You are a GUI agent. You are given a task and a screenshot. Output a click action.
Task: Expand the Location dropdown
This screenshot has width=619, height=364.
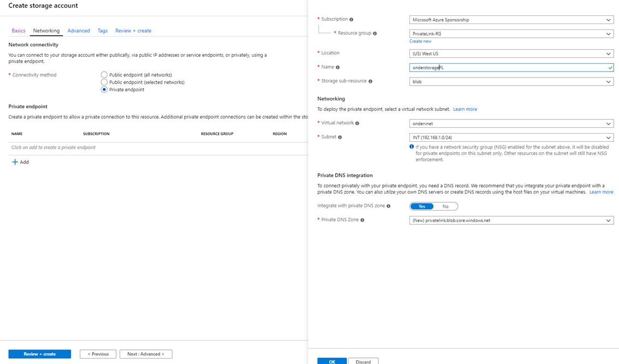[x=511, y=54]
